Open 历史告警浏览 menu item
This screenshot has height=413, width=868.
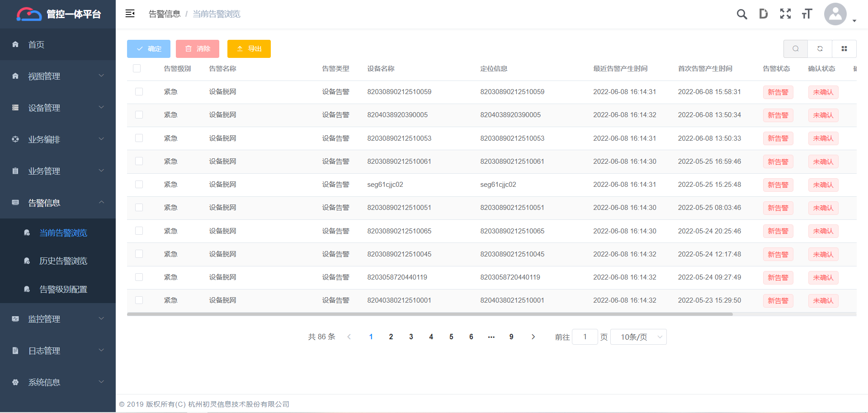[x=63, y=261]
